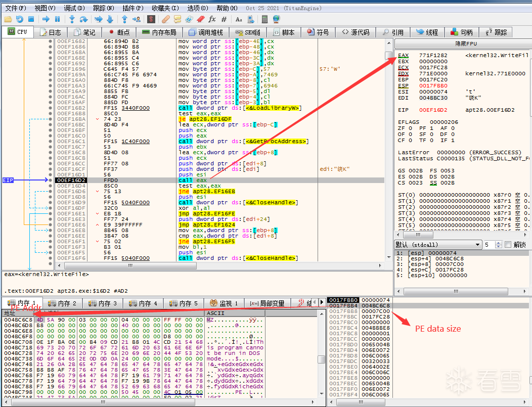Image resolution: width=532 pixels, height=407 pixels.
Task: Click the ASCII column header in the dump
Action: (235, 313)
